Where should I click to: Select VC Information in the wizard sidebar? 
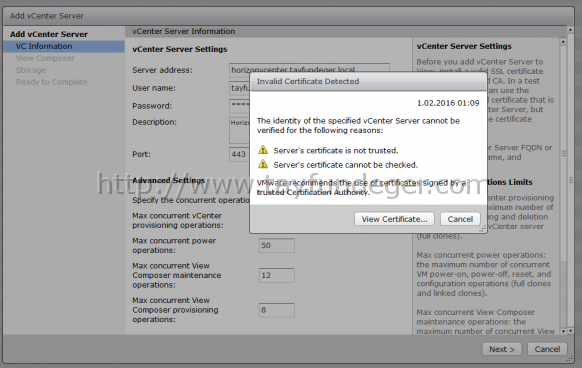64,46
